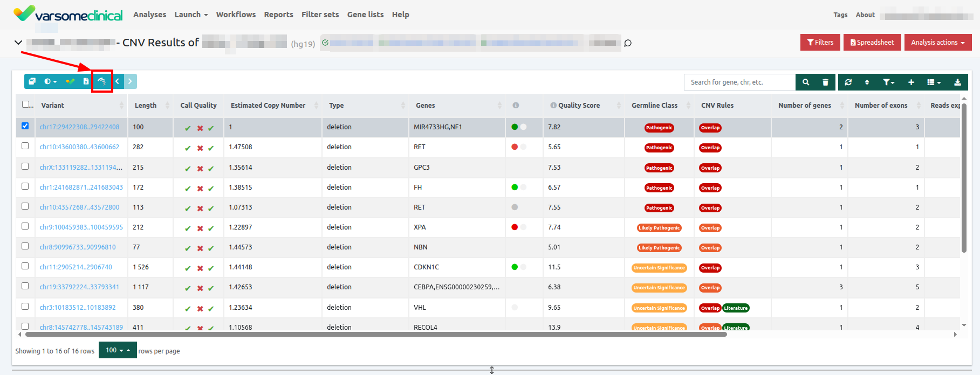Click the gene search input field
The image size is (980, 375).
739,82
